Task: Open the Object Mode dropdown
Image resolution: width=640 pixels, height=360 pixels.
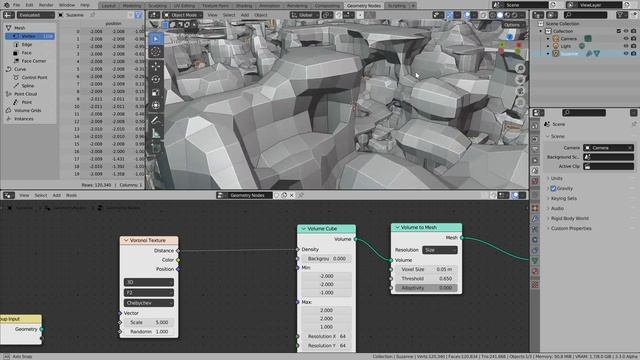Action: pos(182,15)
